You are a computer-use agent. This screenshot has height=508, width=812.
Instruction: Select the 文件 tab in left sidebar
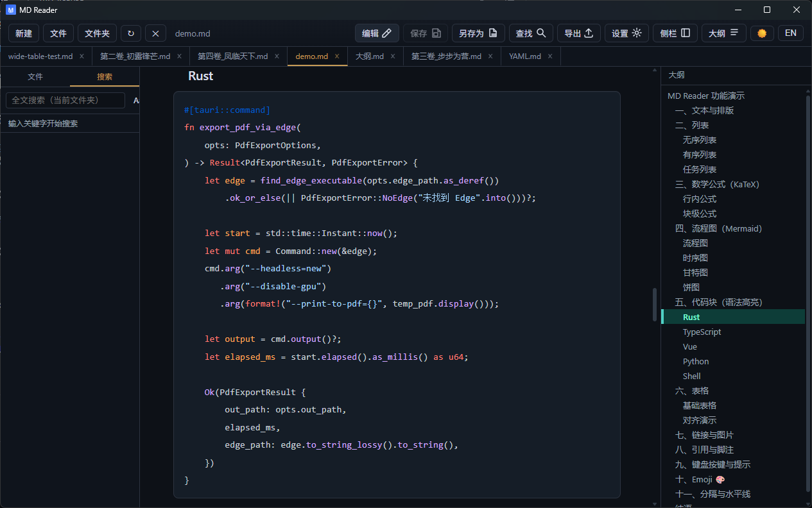(35, 76)
